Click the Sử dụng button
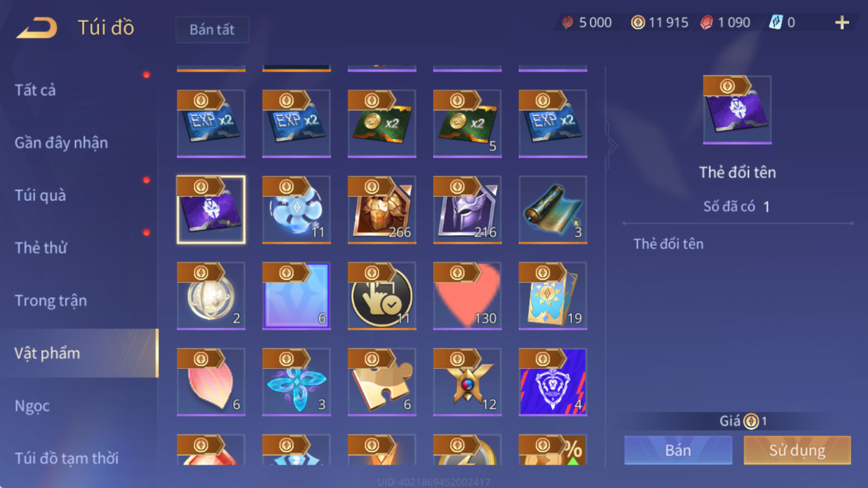The image size is (868, 488). coord(797,450)
